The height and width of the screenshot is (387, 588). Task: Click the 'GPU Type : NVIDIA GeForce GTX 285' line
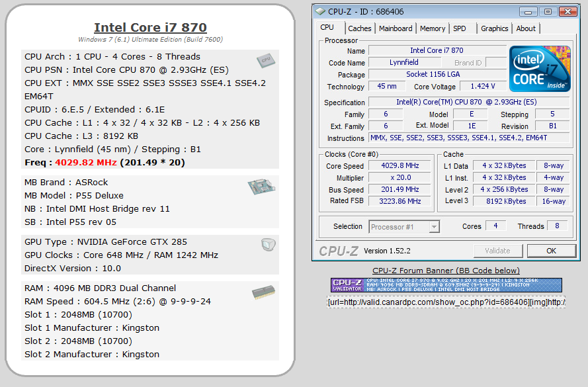106,242
